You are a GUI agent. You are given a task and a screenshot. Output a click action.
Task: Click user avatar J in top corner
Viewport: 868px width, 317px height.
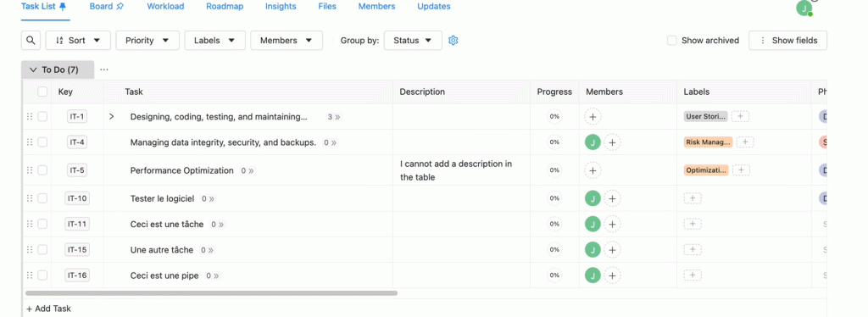(804, 8)
